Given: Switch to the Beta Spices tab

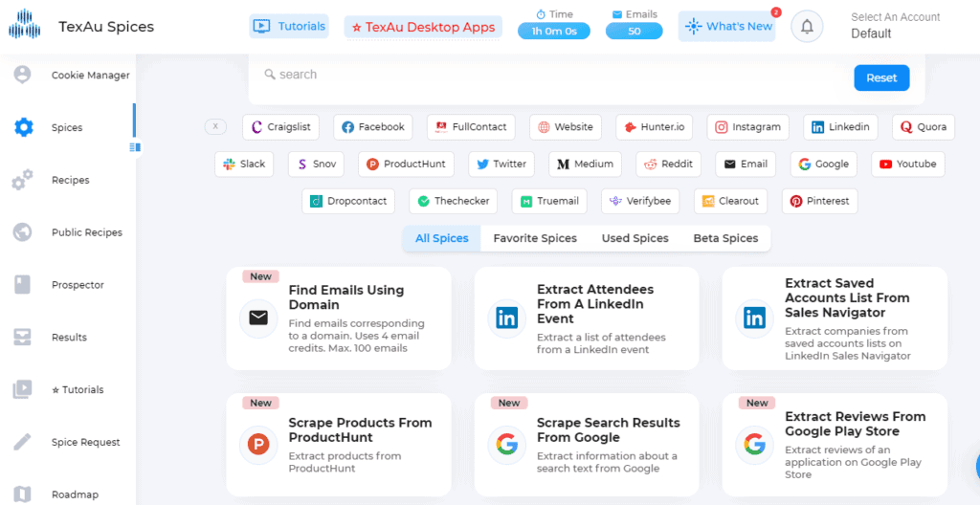Looking at the screenshot, I should tap(725, 238).
